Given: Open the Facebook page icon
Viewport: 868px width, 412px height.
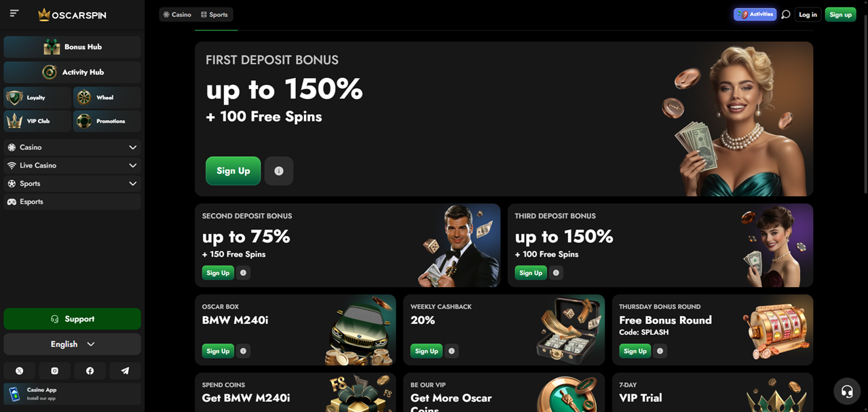Looking at the screenshot, I should pos(89,371).
